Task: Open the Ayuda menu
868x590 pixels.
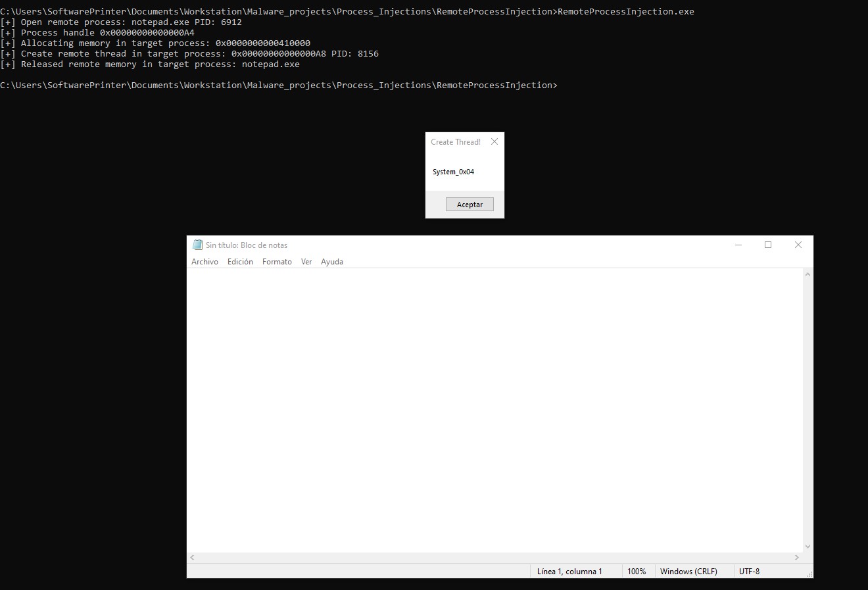Action: (332, 262)
